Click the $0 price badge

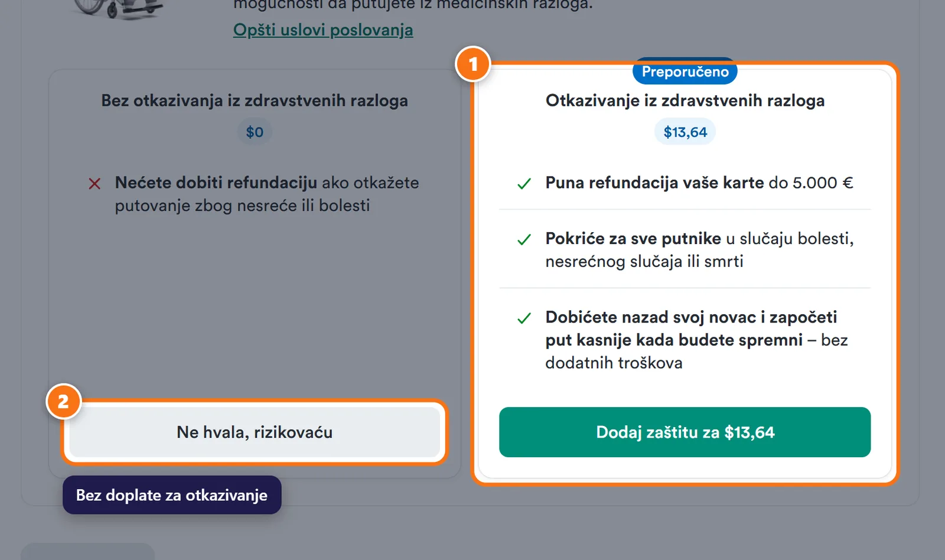click(x=255, y=132)
